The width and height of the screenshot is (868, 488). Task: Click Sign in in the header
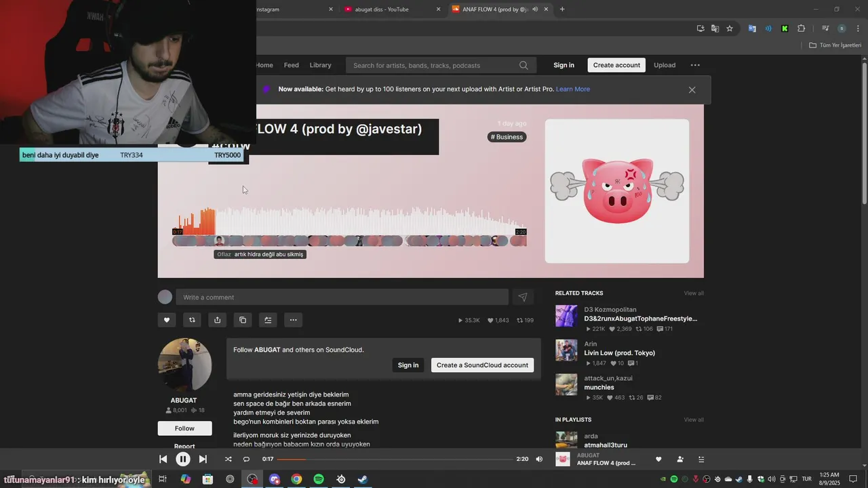[x=564, y=65]
